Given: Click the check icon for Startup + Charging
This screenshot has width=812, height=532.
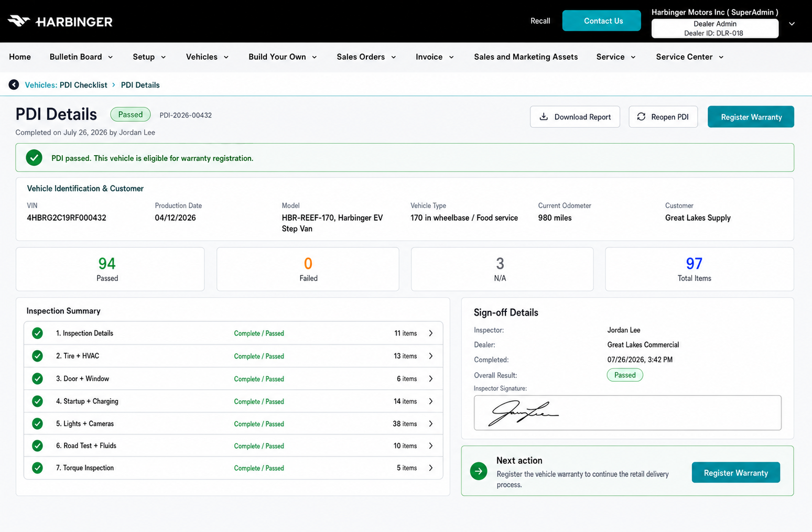Looking at the screenshot, I should coord(37,401).
